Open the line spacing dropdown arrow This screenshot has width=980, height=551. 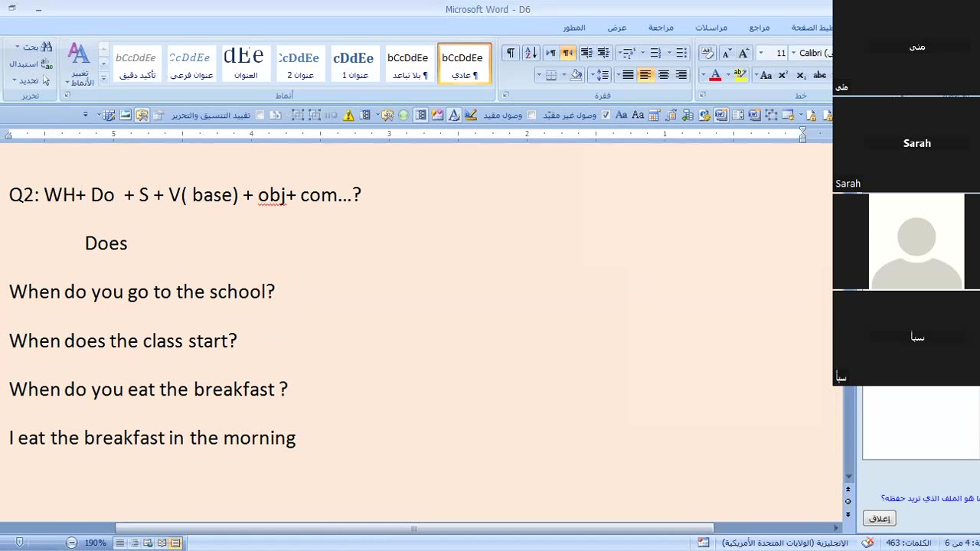[593, 75]
